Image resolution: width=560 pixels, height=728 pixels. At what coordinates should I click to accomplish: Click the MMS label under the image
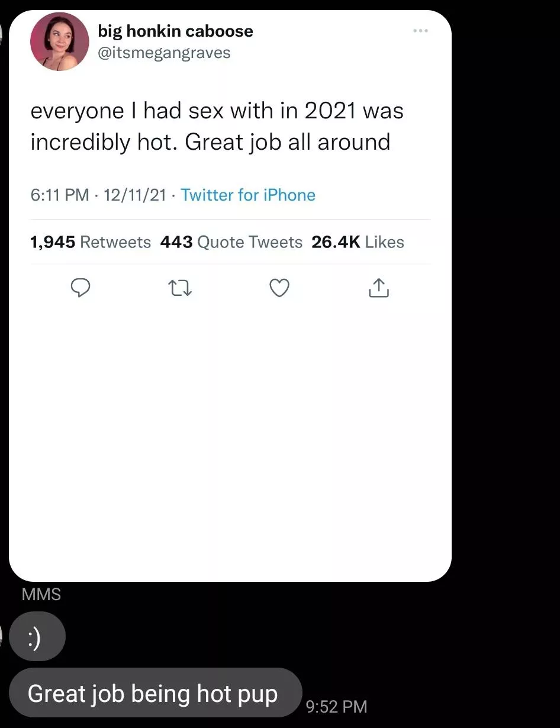pos(41,594)
